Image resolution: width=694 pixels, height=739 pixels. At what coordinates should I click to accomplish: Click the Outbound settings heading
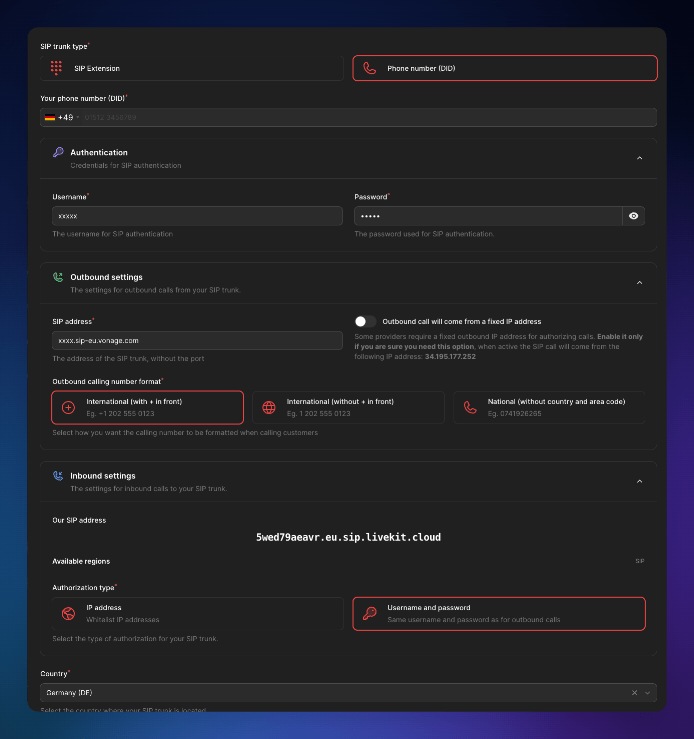point(106,277)
